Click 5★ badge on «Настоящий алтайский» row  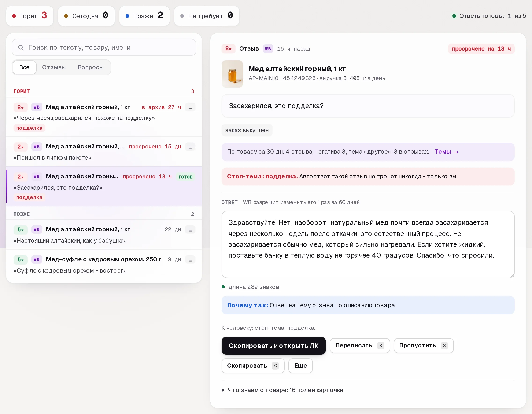click(20, 229)
